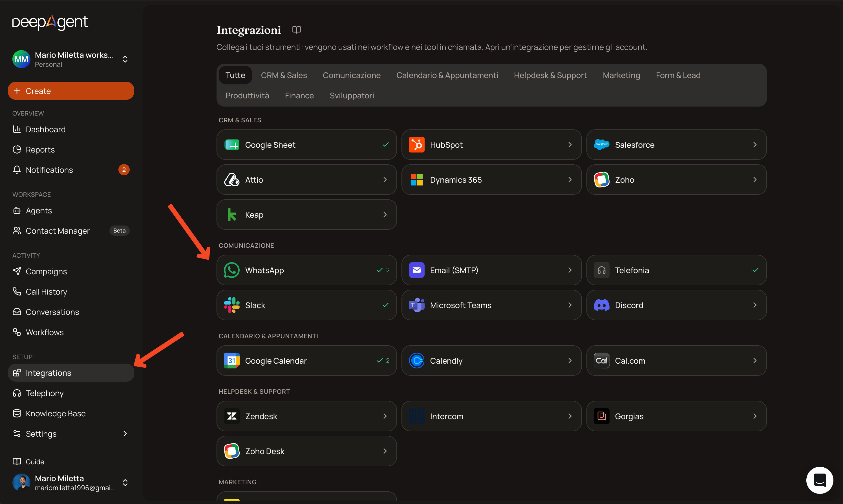Switch to the Comunicazione tab
Screen dimensions: 843x504
[352, 75]
